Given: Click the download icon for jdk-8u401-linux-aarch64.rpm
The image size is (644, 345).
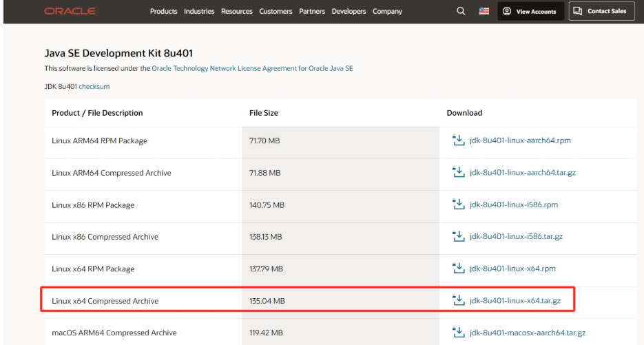Looking at the screenshot, I should tap(458, 140).
